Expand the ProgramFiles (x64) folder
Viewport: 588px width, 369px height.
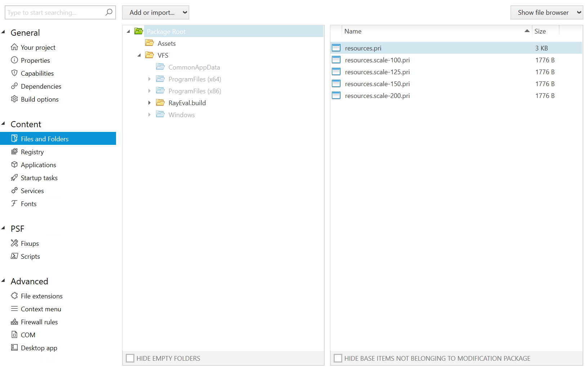(150, 79)
